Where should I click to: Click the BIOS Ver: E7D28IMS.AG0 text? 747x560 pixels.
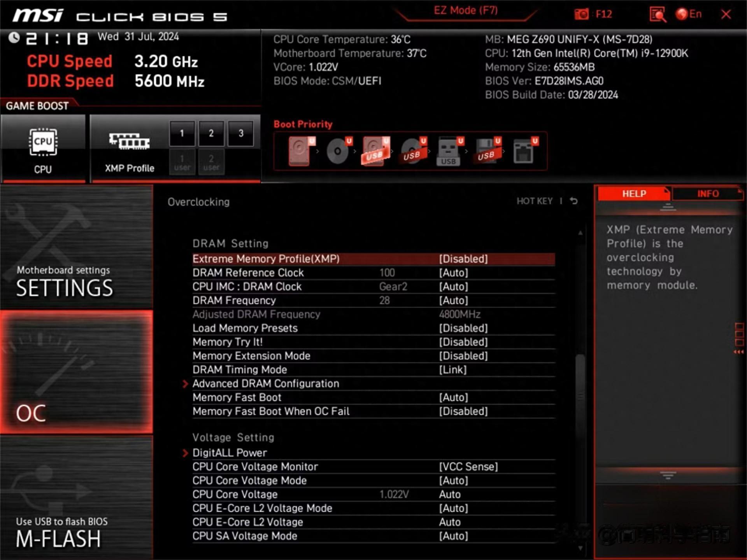tap(544, 81)
